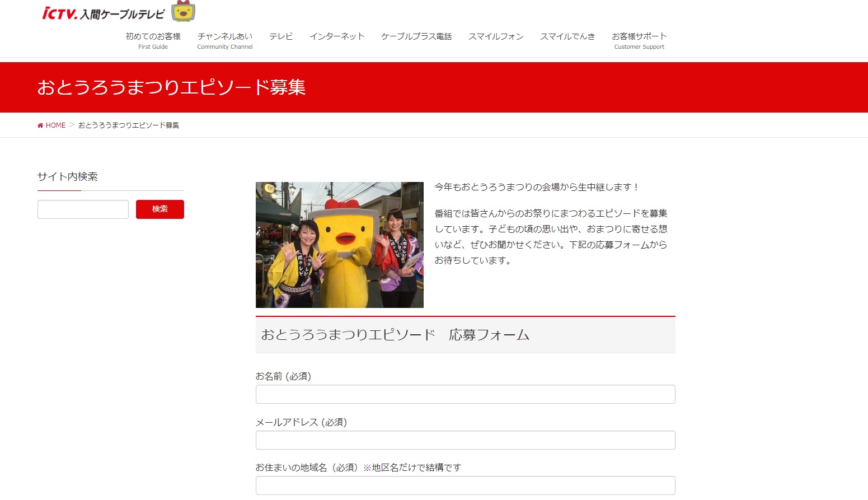Click the yellow mascot icon beside the logo
The height and width of the screenshot is (500, 868).
point(183,12)
